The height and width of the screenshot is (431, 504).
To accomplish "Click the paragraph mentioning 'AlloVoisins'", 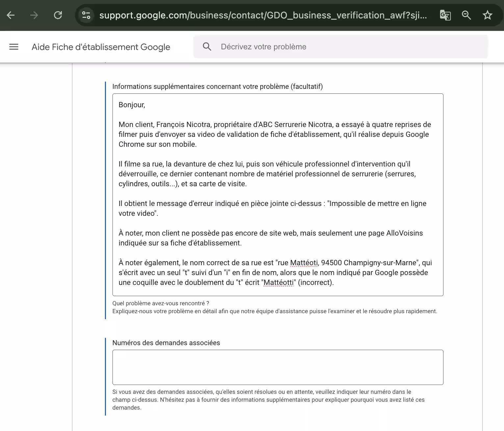I will [x=271, y=238].
